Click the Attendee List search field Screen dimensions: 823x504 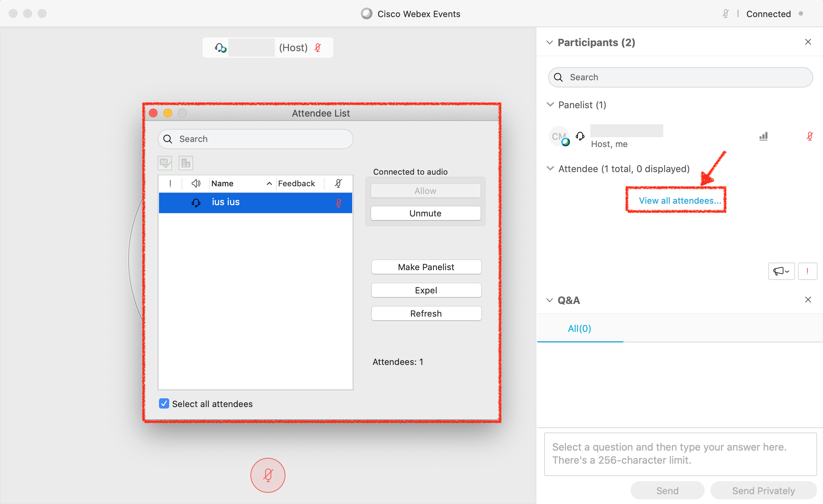[x=256, y=139]
